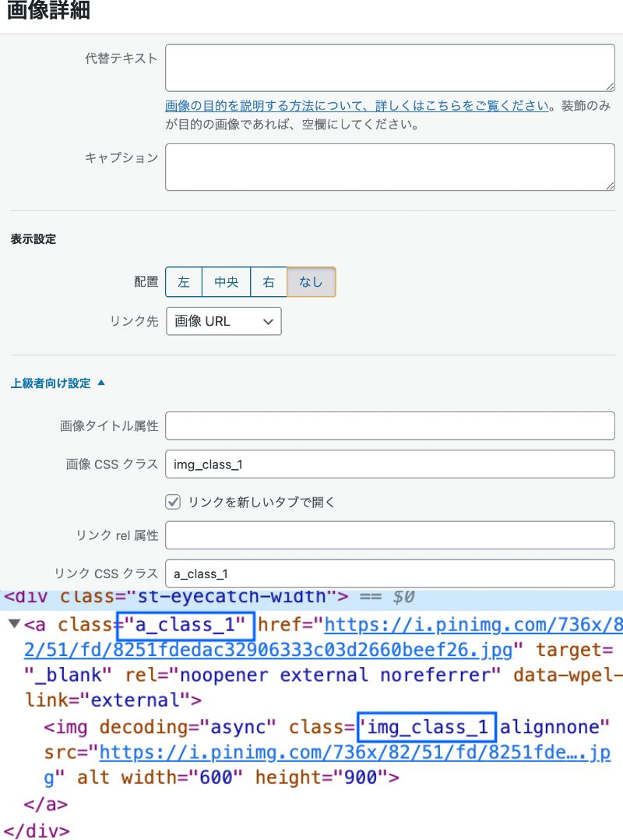Edit the リンク CSS クラス value a_class_1
The image size is (623, 840).
[x=389, y=573]
